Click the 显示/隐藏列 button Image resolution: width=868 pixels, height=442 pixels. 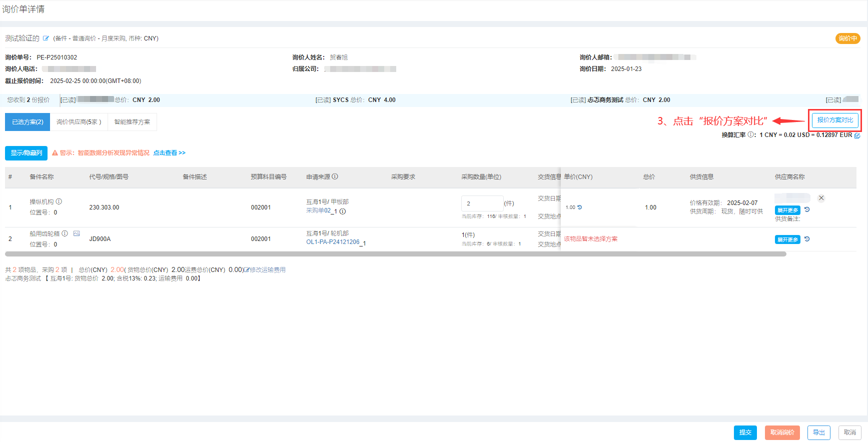point(26,153)
